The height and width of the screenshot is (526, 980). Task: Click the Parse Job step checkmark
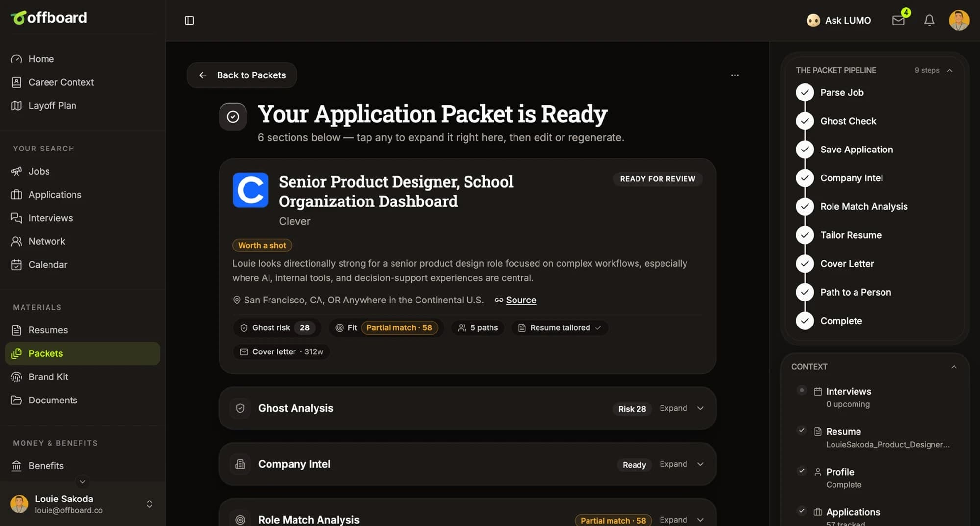(805, 92)
